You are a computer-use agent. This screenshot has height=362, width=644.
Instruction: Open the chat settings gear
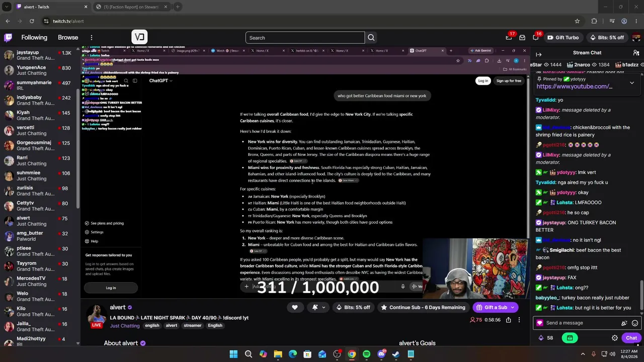pyautogui.click(x=615, y=338)
